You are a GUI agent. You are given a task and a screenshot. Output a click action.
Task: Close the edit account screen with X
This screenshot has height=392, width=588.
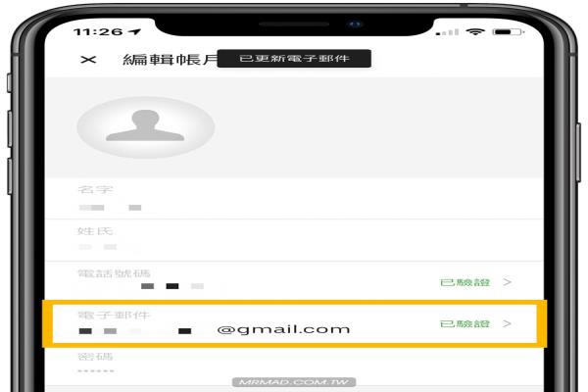point(88,59)
